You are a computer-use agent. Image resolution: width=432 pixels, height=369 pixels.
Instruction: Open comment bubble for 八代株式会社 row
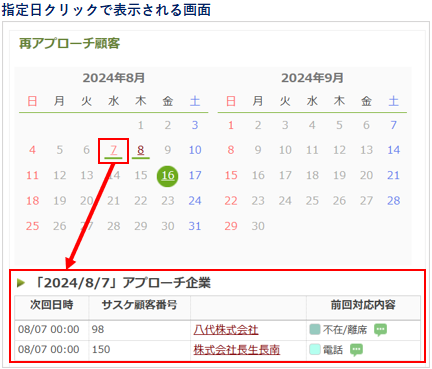click(380, 330)
